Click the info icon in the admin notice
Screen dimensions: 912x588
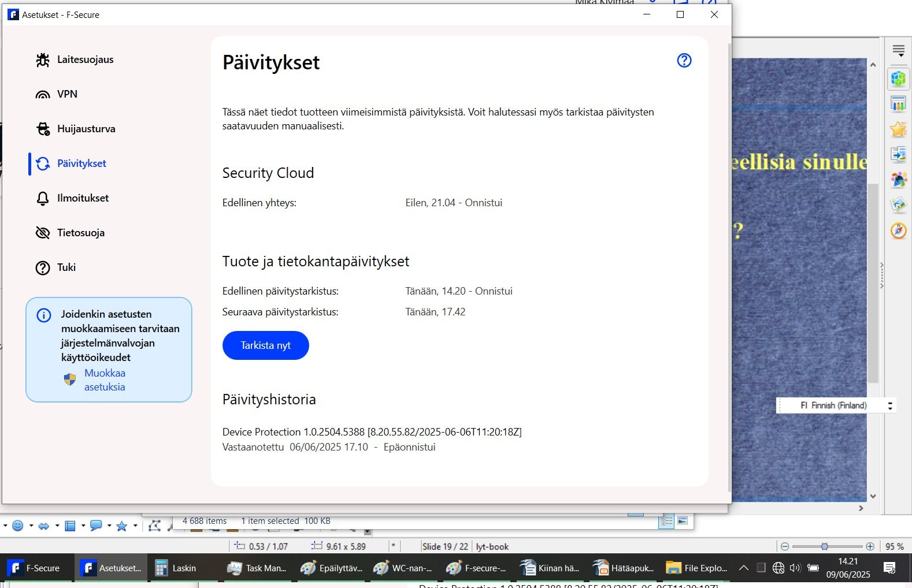[44, 315]
